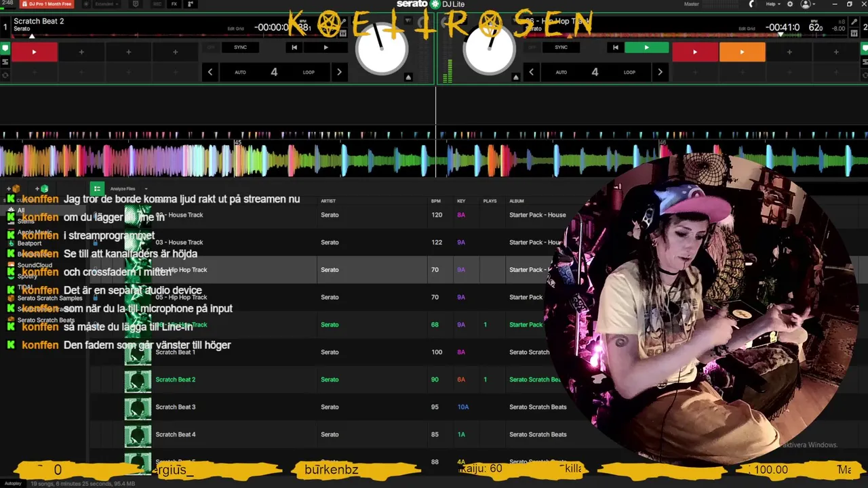
Task: Open Analyze Files dropdown
Action: [128, 189]
